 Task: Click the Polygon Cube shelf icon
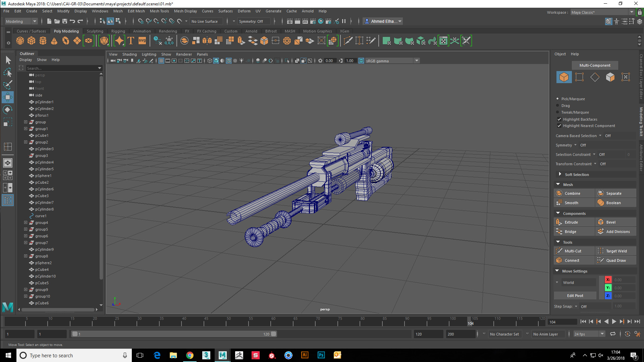[32, 41]
